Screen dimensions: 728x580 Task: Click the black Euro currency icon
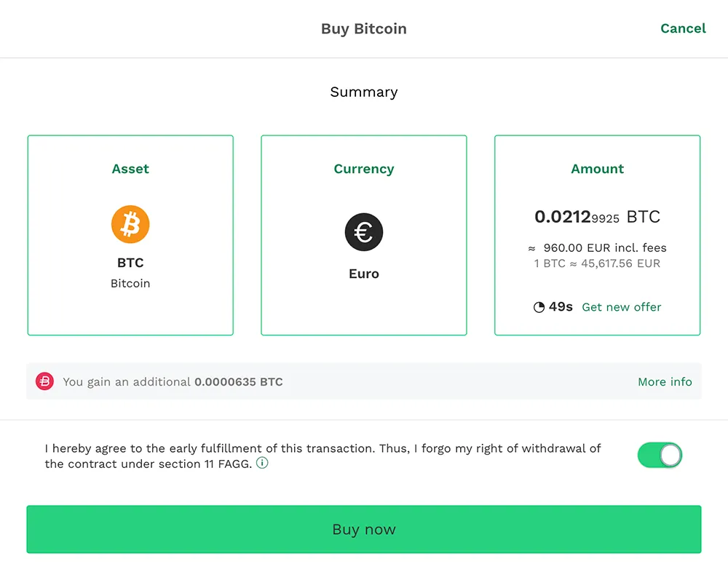point(364,233)
